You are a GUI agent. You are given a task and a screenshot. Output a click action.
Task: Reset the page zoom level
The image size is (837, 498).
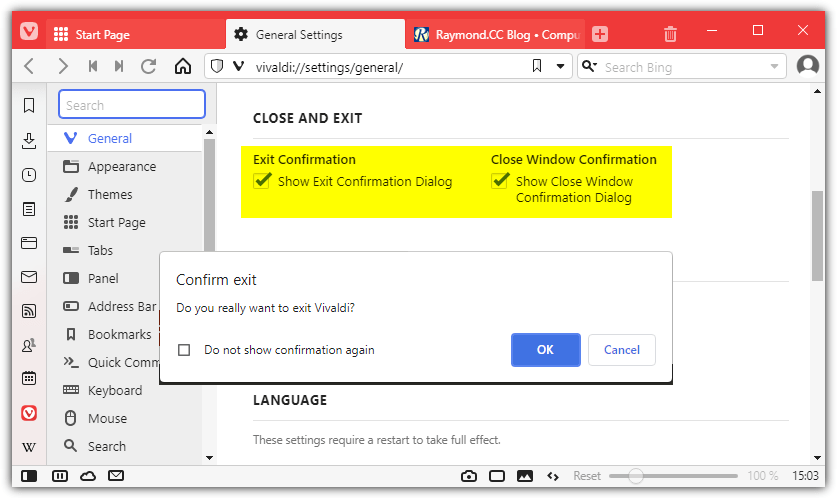tap(587, 476)
